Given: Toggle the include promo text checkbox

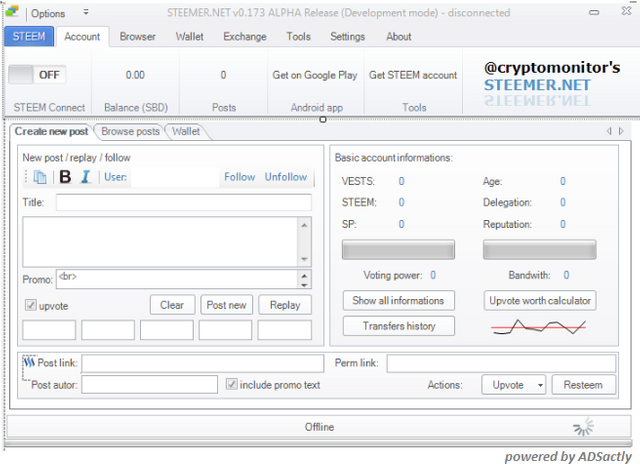Looking at the screenshot, I should click(231, 384).
